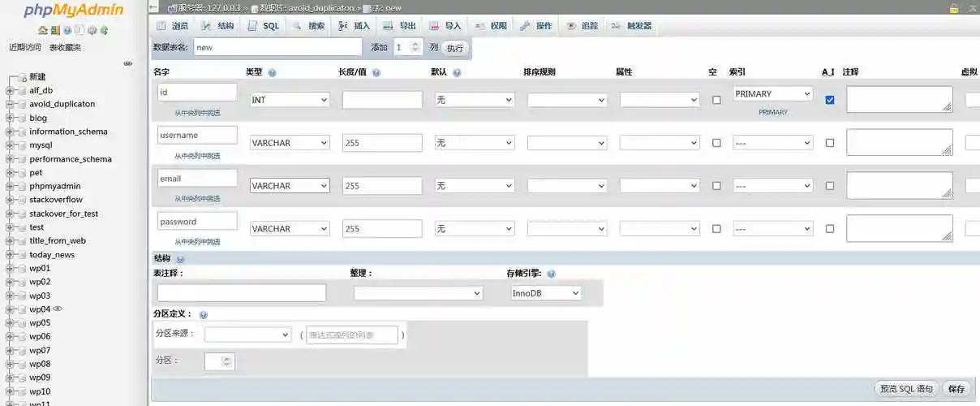Click the 预览 SQL 语句 button
The width and height of the screenshot is (980, 406).
coord(907,389)
